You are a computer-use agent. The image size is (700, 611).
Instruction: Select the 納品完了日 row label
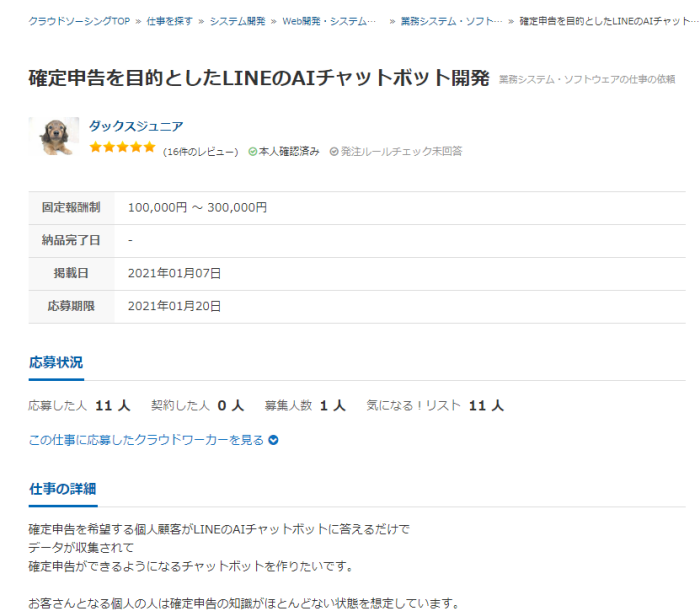point(71,241)
